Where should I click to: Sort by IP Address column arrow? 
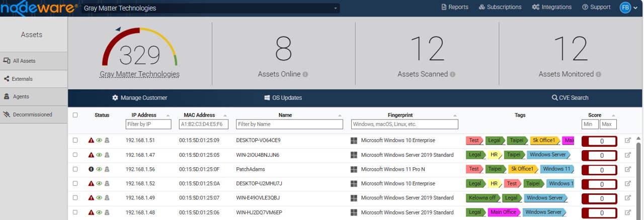pyautogui.click(x=168, y=116)
